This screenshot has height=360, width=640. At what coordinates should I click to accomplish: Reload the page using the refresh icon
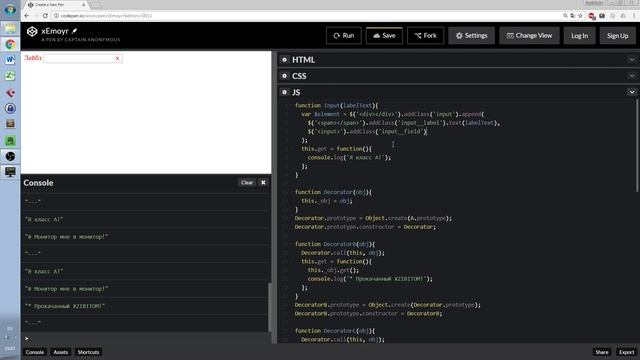[45, 16]
